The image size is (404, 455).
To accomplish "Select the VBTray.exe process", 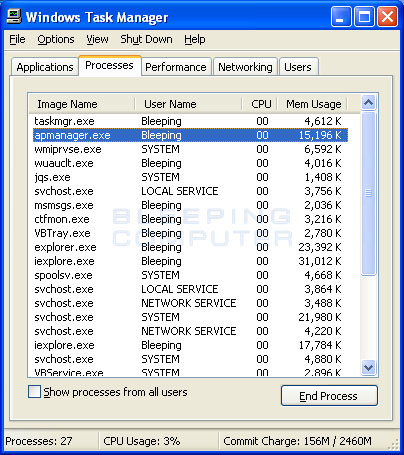I will pyautogui.click(x=190, y=233).
